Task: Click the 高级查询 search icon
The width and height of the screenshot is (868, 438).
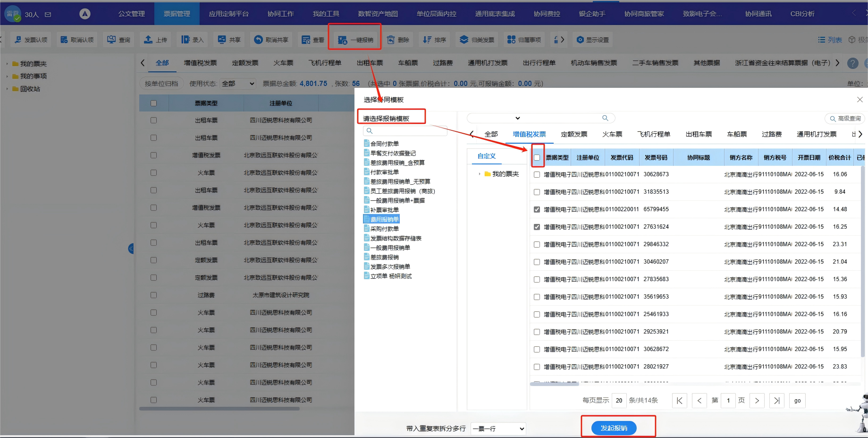Action: [833, 119]
